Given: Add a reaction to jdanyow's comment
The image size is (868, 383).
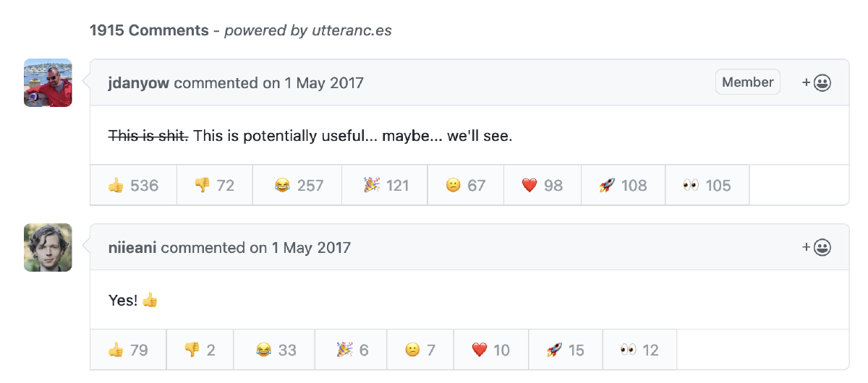Looking at the screenshot, I should click(817, 83).
